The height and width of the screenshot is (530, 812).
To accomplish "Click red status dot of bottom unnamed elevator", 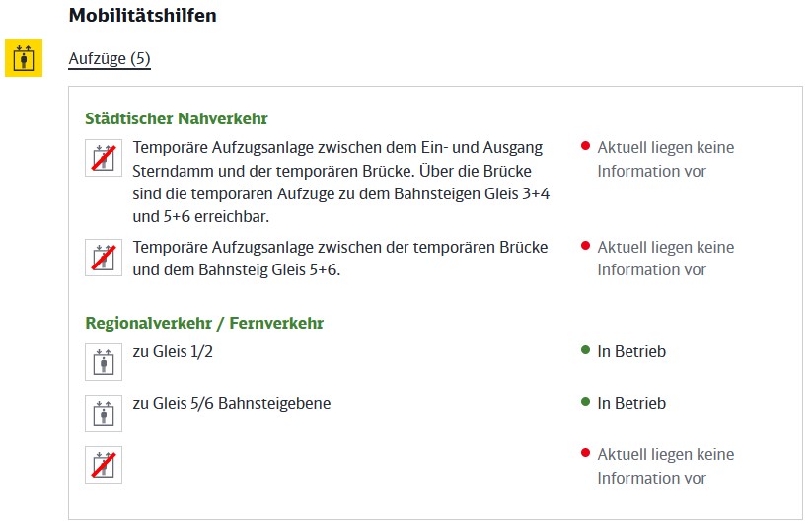I will click(586, 453).
